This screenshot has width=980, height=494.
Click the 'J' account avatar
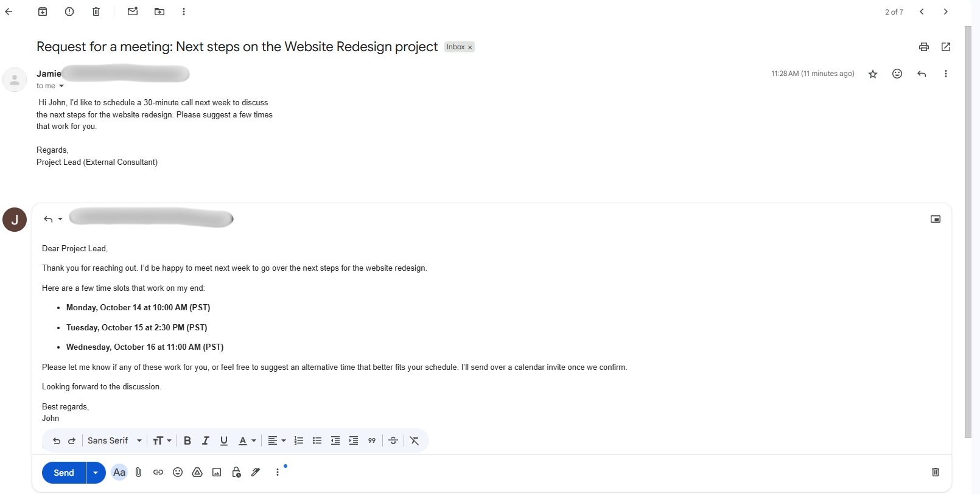15,220
